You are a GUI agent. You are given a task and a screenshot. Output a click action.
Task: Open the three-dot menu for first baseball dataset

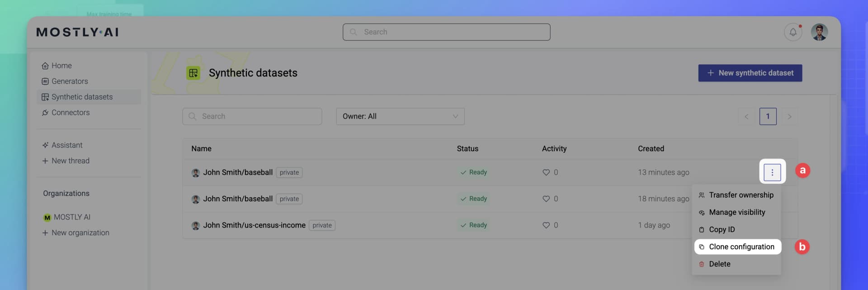[772, 172]
